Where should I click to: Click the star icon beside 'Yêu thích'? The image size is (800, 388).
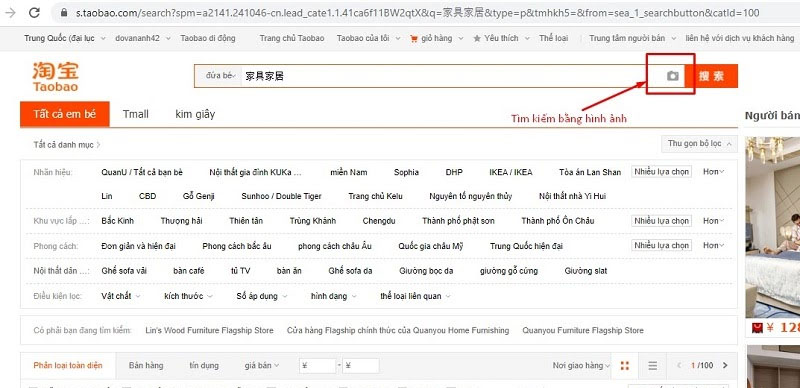(x=477, y=38)
